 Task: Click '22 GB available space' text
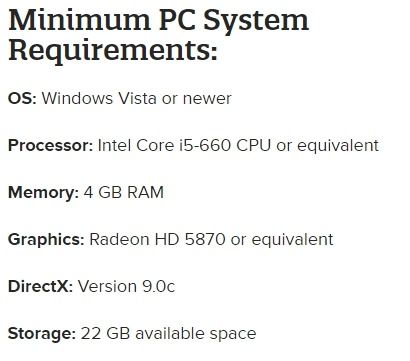(169, 334)
